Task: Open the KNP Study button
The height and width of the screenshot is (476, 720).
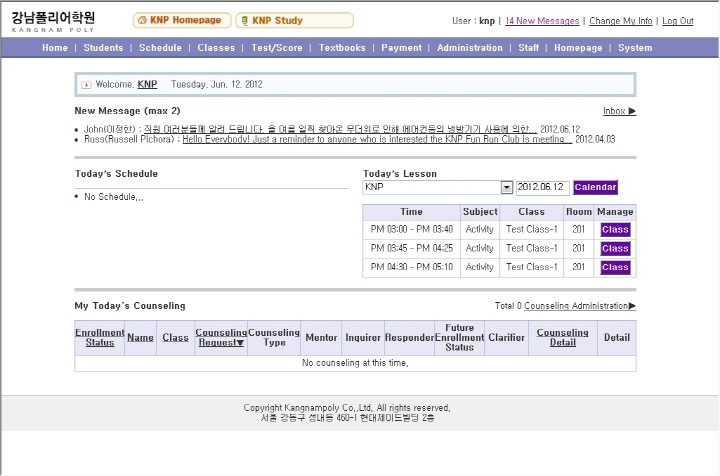Action: (294, 20)
